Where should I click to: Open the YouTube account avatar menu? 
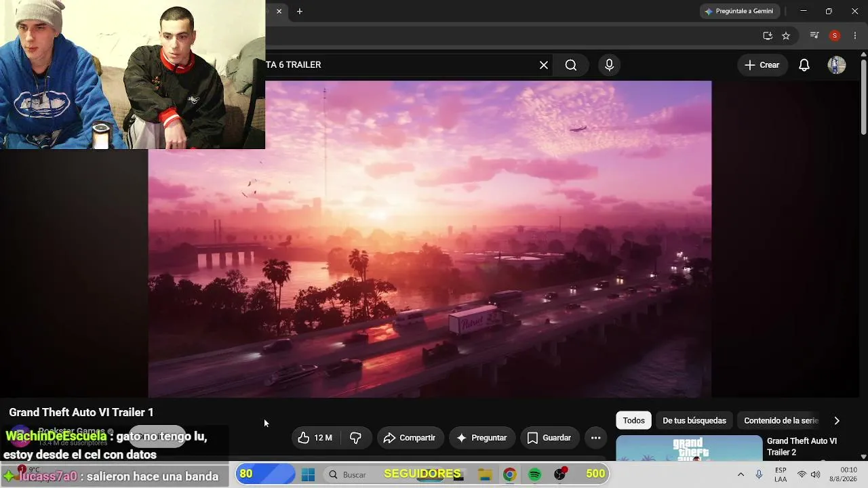point(837,65)
